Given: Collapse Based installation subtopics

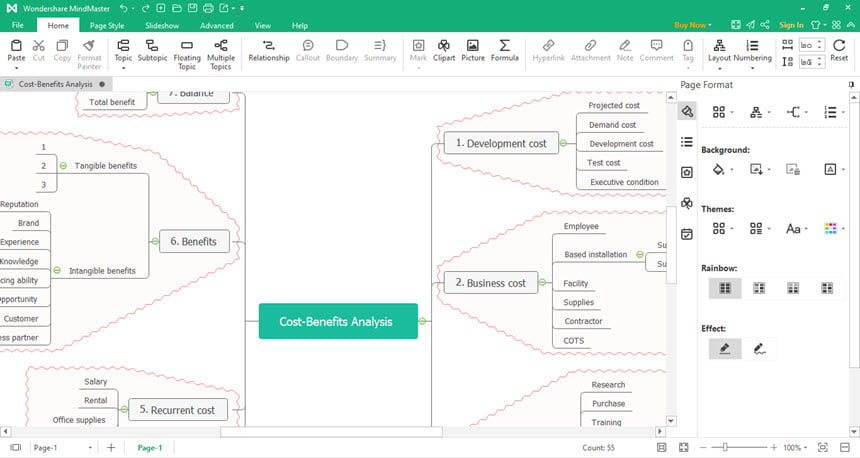Looking at the screenshot, I should 640,255.
